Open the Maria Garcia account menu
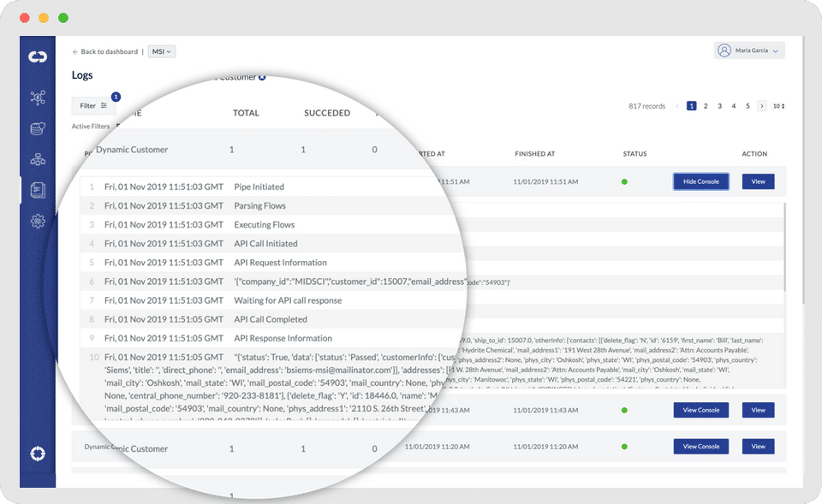 pos(749,50)
